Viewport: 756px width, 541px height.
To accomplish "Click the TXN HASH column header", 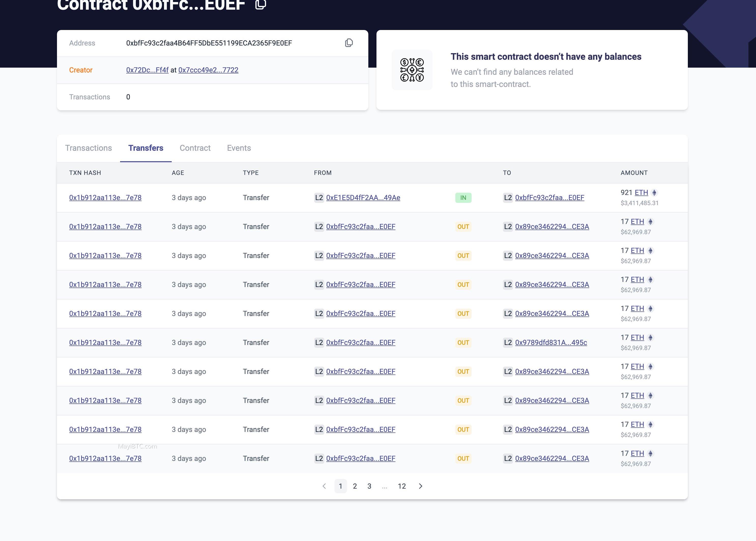I will [85, 173].
